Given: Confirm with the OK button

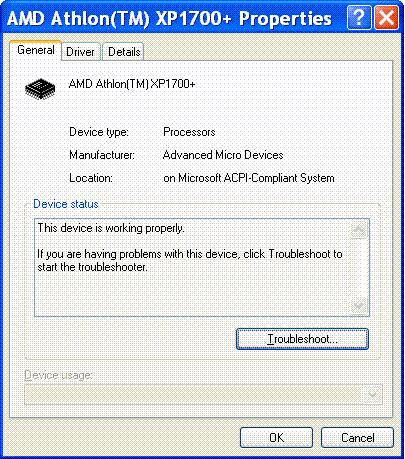Looking at the screenshot, I should [x=276, y=437].
